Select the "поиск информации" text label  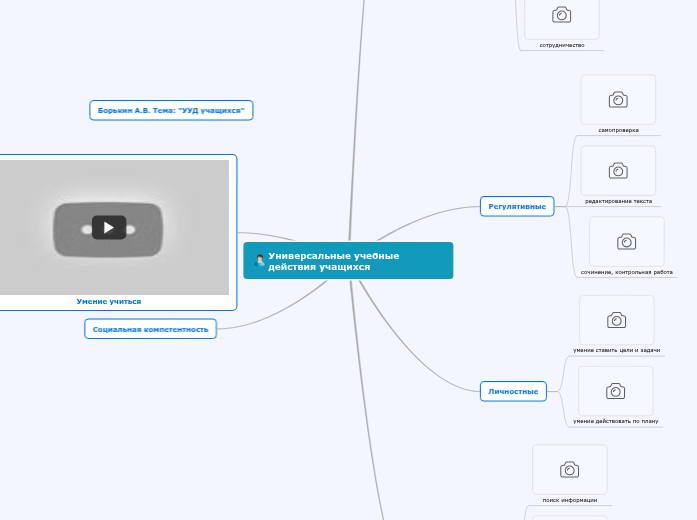click(569, 499)
